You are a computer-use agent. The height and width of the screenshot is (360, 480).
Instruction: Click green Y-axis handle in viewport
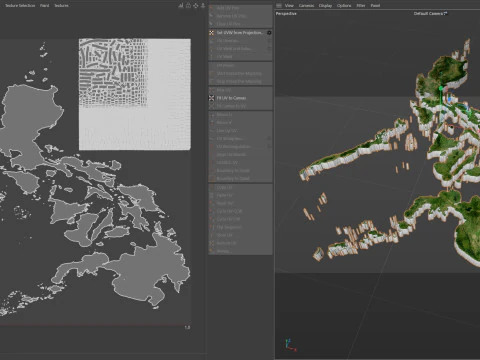441,88
